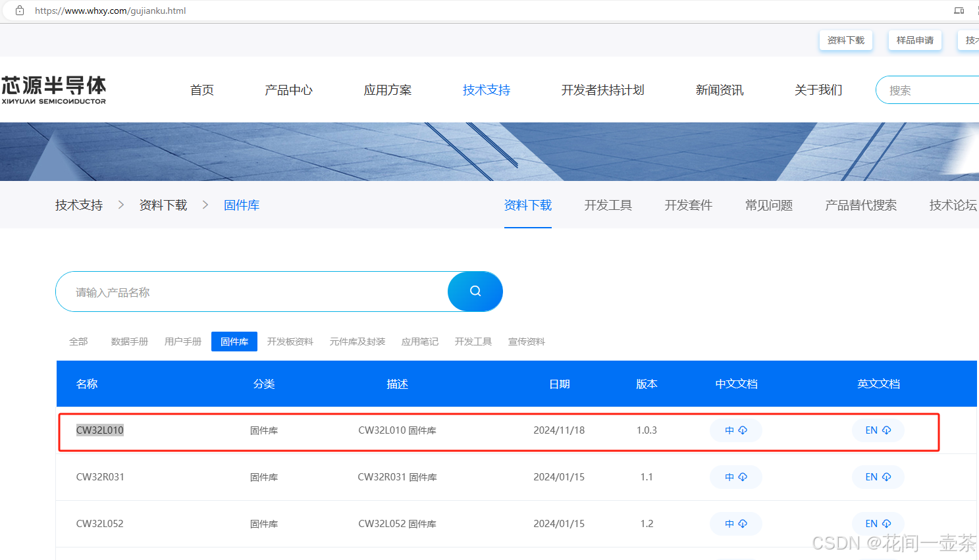Select 数据手册 filter category
Screen dimensions: 979x560
tap(130, 342)
